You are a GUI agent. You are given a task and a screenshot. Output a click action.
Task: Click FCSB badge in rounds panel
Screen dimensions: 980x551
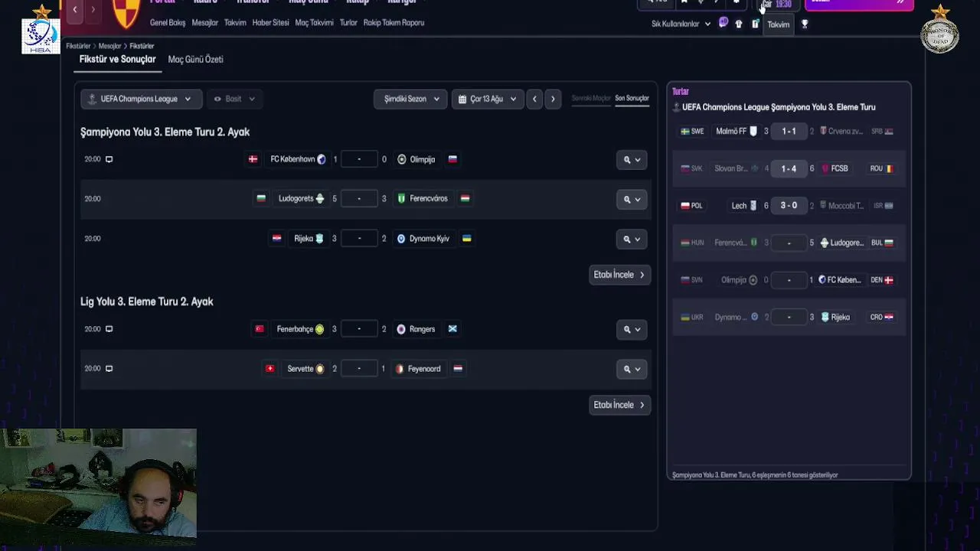(825, 168)
